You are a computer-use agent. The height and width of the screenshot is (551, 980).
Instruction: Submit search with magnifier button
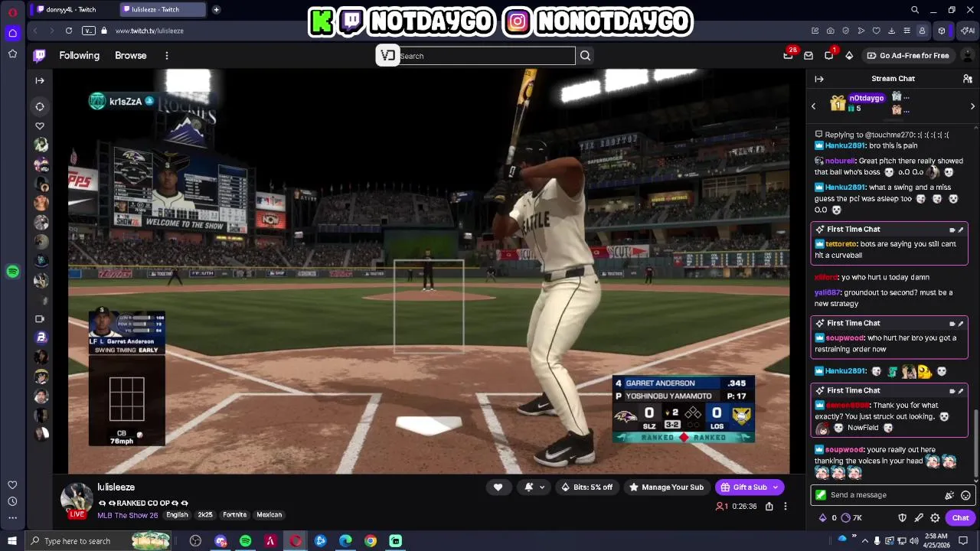pos(585,55)
